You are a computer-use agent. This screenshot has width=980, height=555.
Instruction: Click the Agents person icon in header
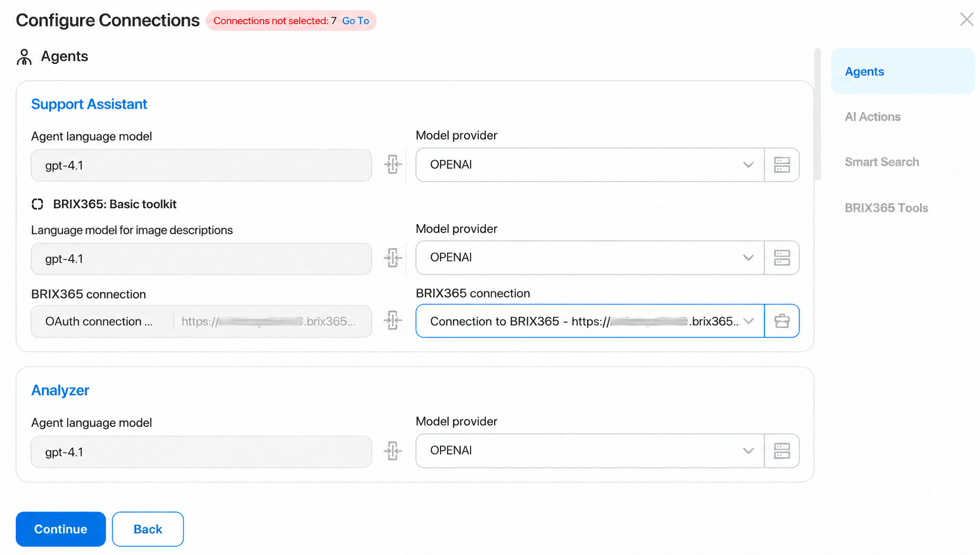(24, 57)
